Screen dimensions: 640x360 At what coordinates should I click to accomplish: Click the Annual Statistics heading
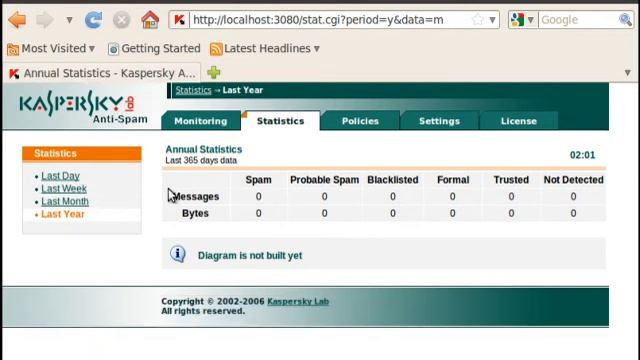(204, 149)
